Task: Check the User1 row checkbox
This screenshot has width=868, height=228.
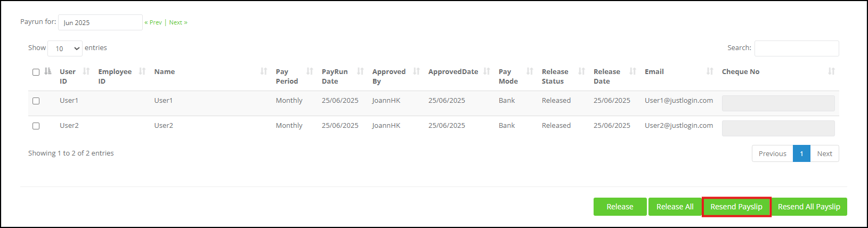Action: click(x=36, y=101)
